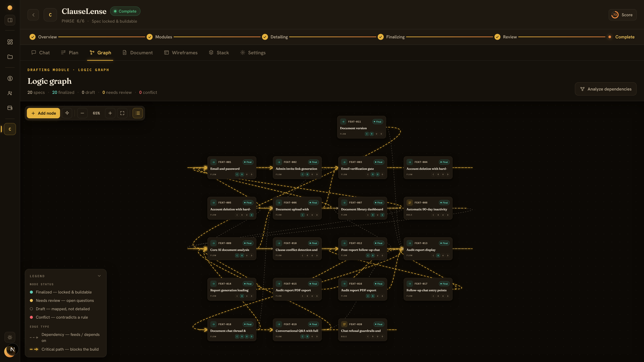Select the C project tile in sidebar
The height and width of the screenshot is (362, 644).
point(10,129)
